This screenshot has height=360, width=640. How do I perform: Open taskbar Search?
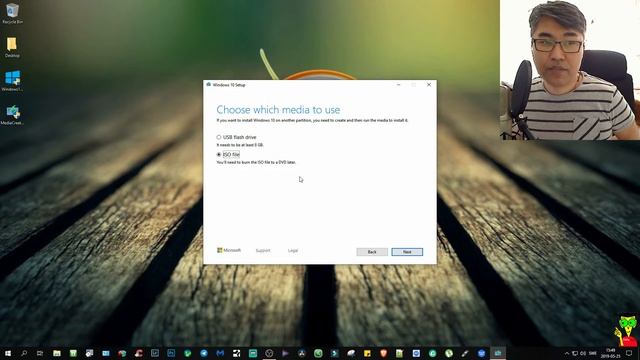click(x=24, y=353)
